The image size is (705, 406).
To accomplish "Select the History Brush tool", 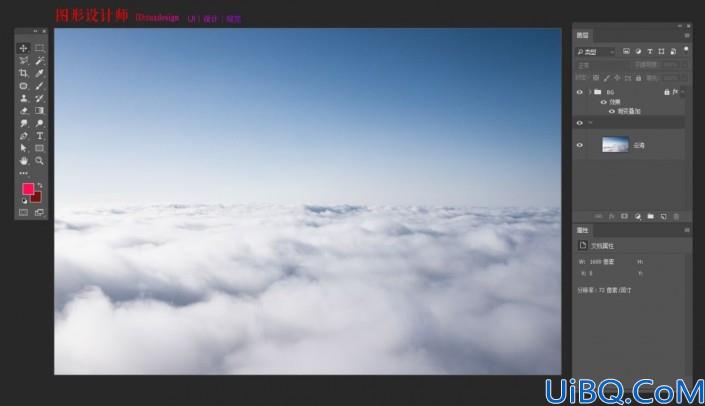I will (x=40, y=98).
